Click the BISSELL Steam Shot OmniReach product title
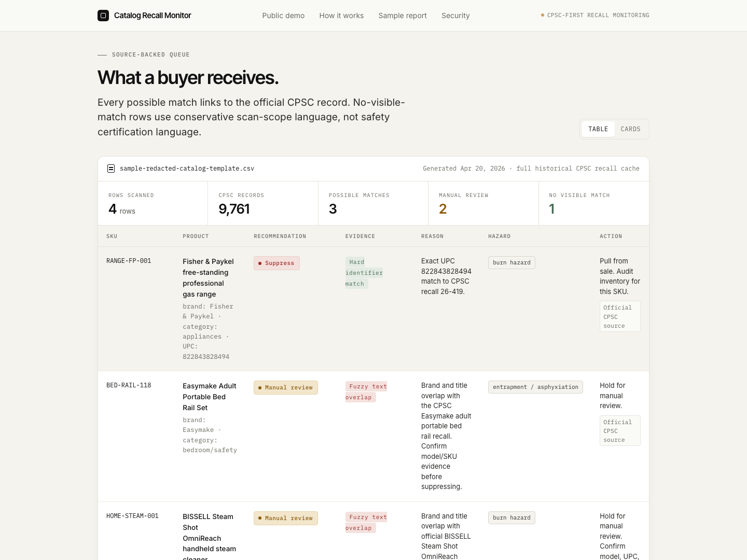This screenshot has height=560, width=747. 209,537
